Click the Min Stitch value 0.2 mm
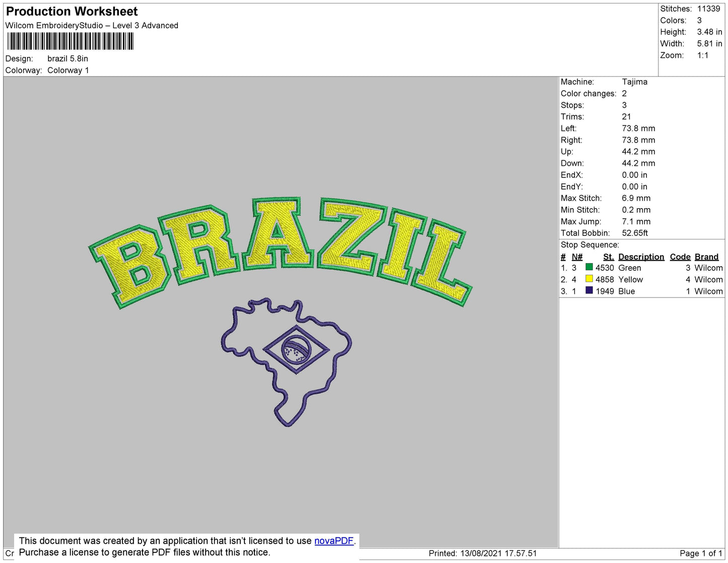728x563 pixels. pyautogui.click(x=636, y=210)
